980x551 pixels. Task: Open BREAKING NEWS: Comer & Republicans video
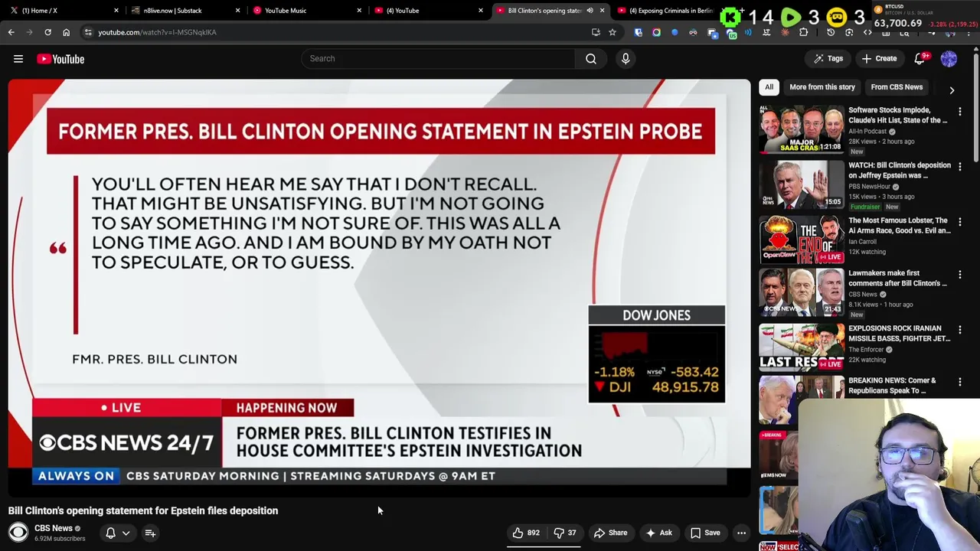coord(892,385)
